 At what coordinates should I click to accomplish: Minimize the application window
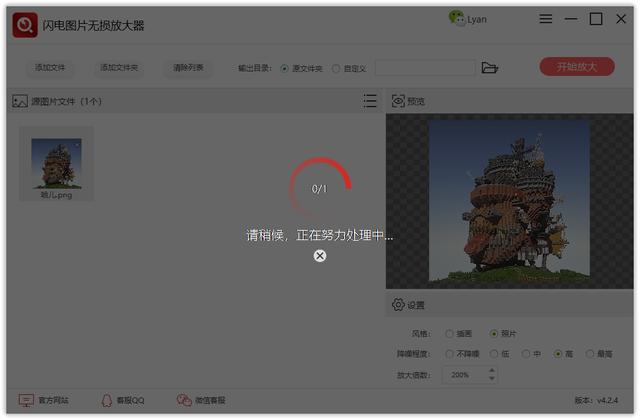click(x=571, y=19)
